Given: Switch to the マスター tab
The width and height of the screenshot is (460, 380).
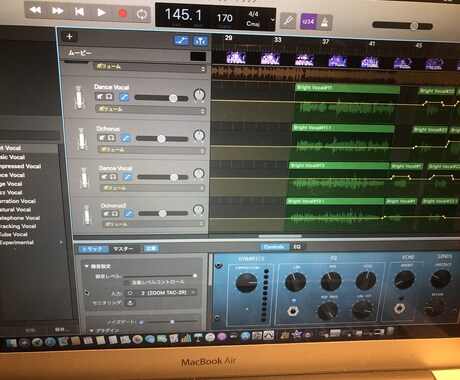Looking at the screenshot, I should pos(123,249).
